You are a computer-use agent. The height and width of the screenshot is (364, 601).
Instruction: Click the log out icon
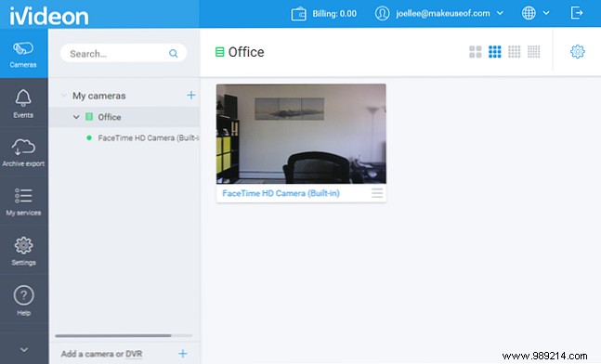pos(577,13)
